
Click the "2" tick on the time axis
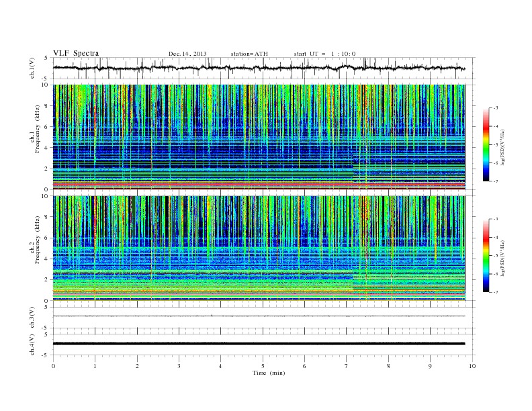point(137,366)
